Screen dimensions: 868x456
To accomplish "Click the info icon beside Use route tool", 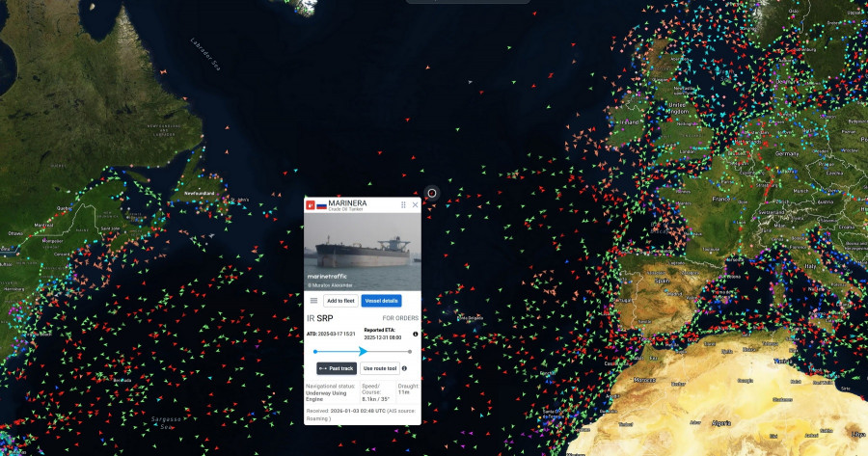I will [404, 368].
